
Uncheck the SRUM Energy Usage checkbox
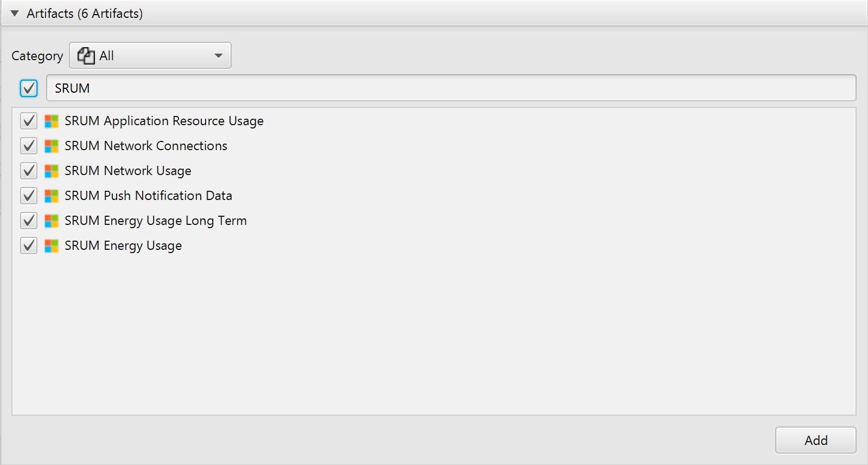(x=29, y=246)
